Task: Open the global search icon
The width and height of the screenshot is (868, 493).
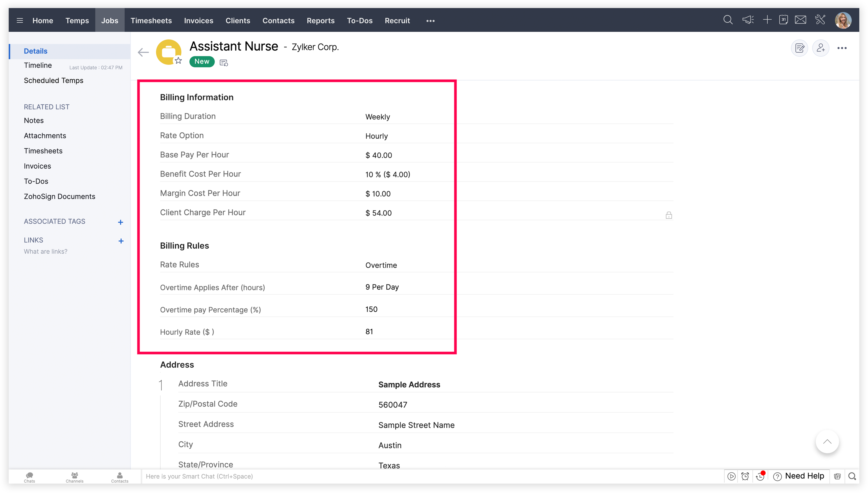Action: 728,20
